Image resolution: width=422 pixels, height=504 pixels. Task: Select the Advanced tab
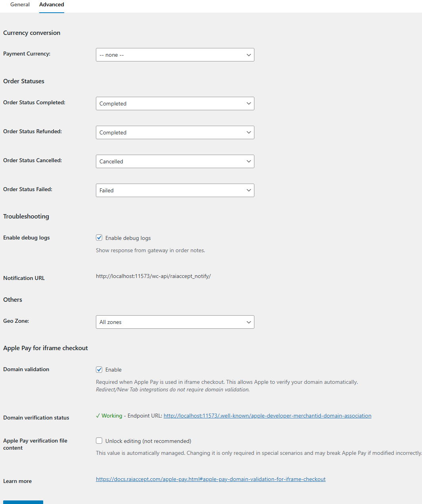[x=52, y=5]
